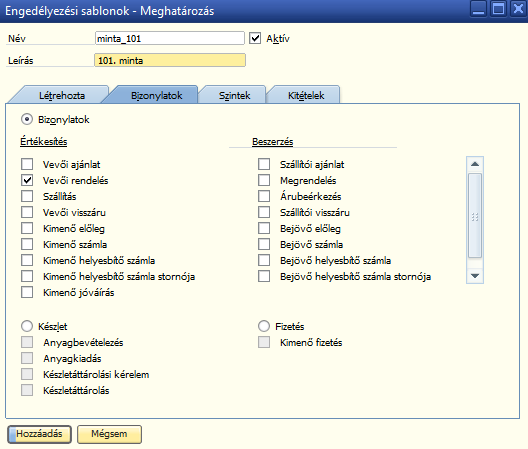
Task: Click the scrollbar up arrow icon
Action: tap(475, 164)
